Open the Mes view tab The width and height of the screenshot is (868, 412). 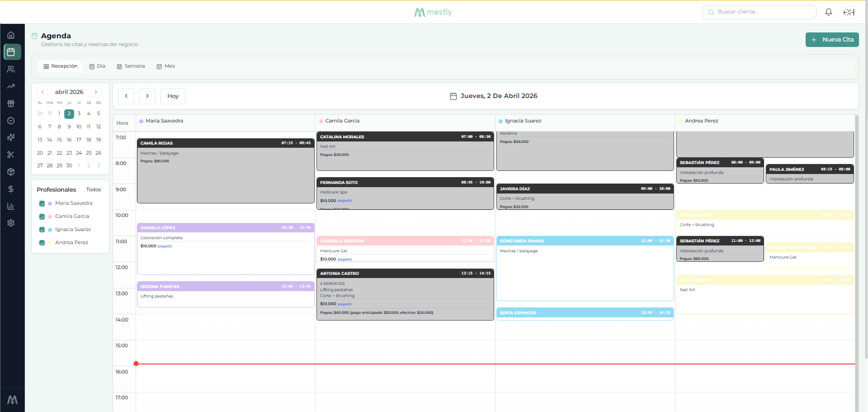(x=165, y=66)
